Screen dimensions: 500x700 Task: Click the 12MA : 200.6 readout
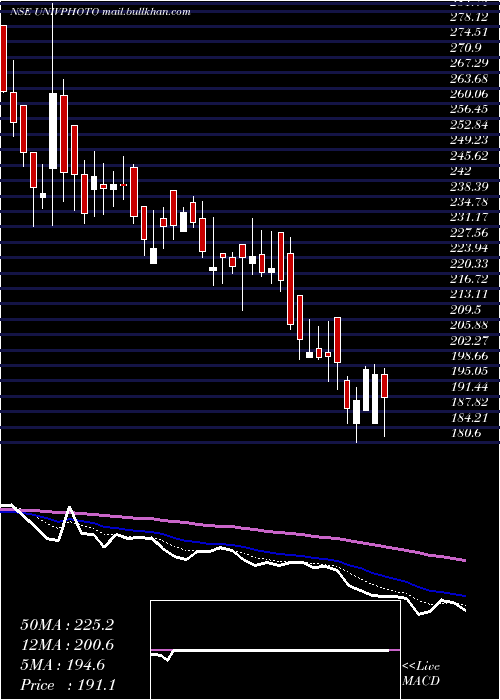point(67,645)
